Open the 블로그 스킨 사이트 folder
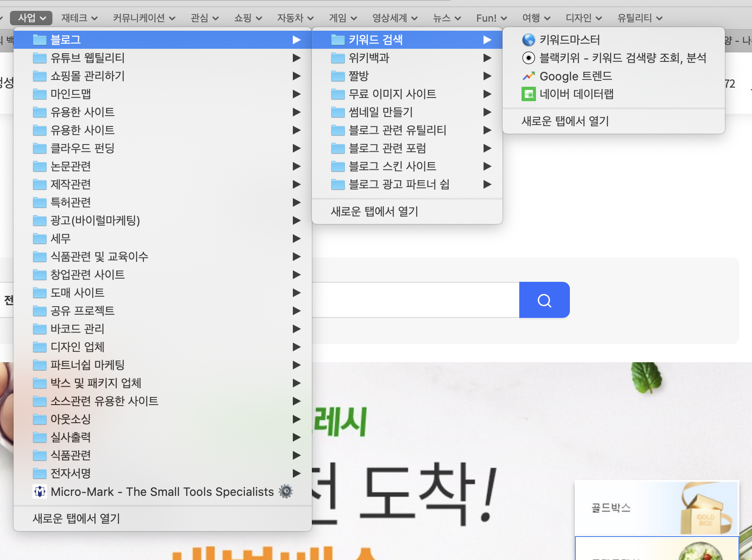This screenshot has height=560, width=752. click(x=407, y=166)
